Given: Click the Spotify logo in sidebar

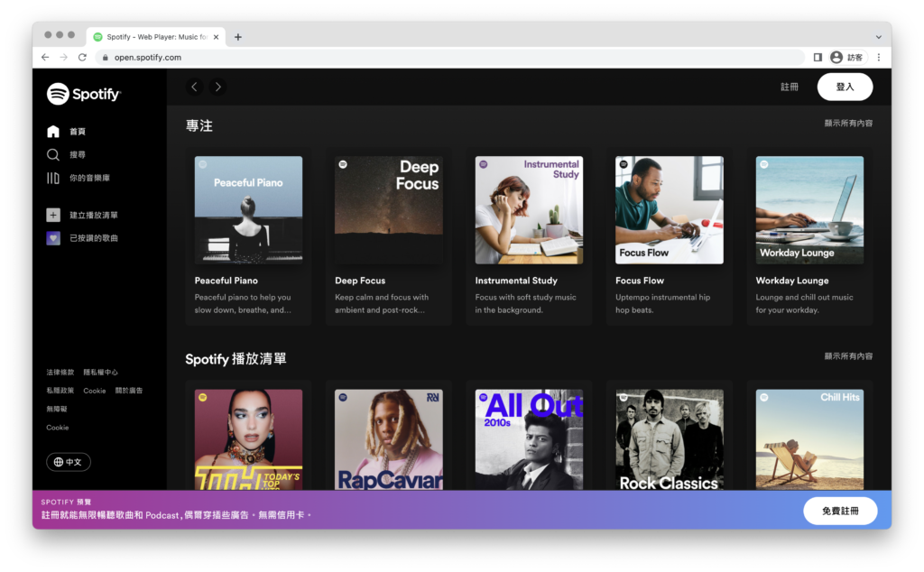Looking at the screenshot, I should click(x=84, y=94).
